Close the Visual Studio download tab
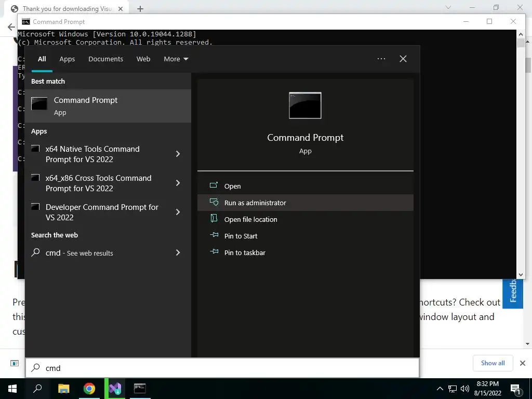 coord(121,9)
